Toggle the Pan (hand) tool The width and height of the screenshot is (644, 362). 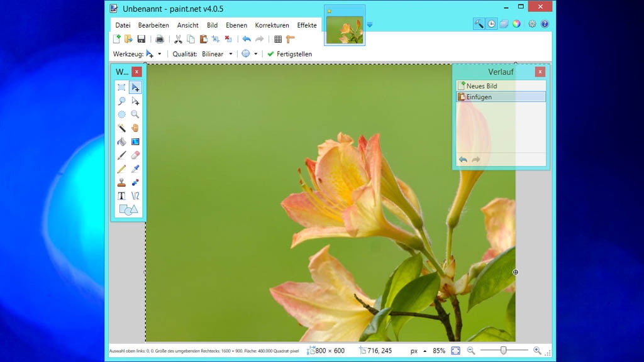point(136,128)
